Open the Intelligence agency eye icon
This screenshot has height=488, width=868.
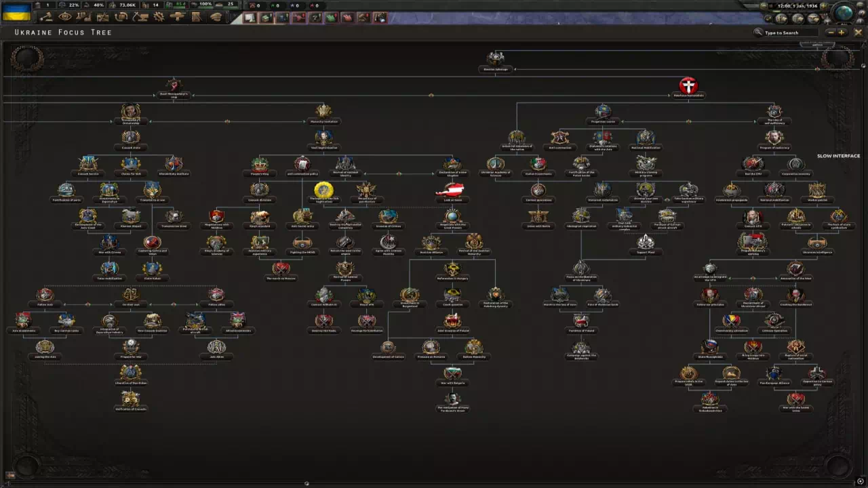(65, 17)
